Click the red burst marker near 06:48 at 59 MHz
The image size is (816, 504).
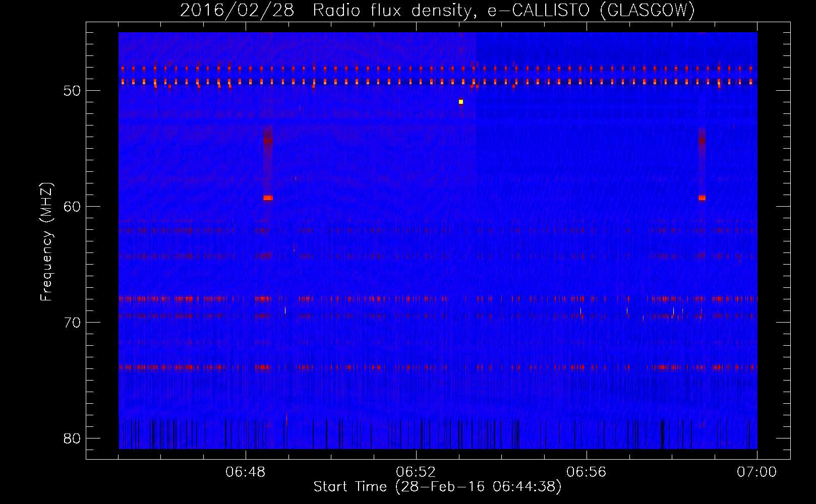[x=268, y=198]
